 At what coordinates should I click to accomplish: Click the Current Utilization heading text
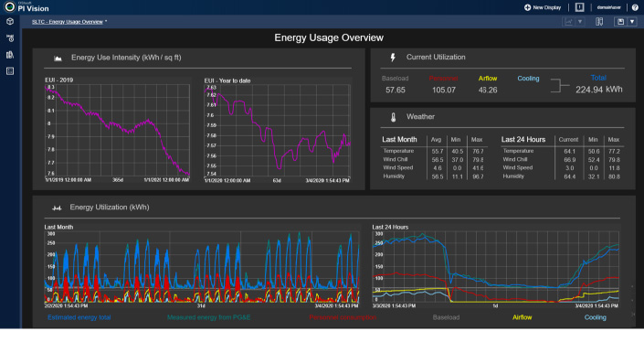pos(436,57)
